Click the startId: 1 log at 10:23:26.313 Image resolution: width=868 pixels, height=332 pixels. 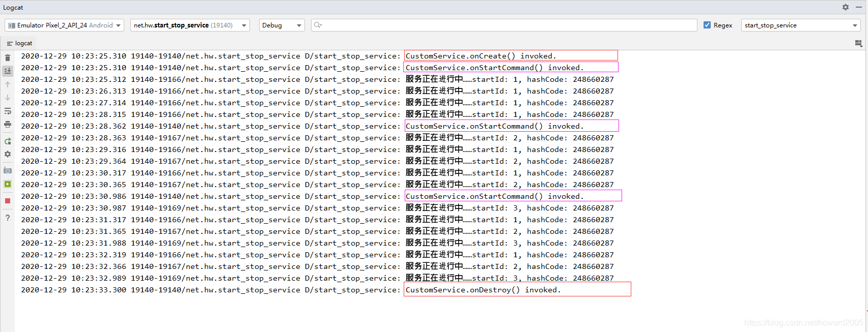point(510,91)
